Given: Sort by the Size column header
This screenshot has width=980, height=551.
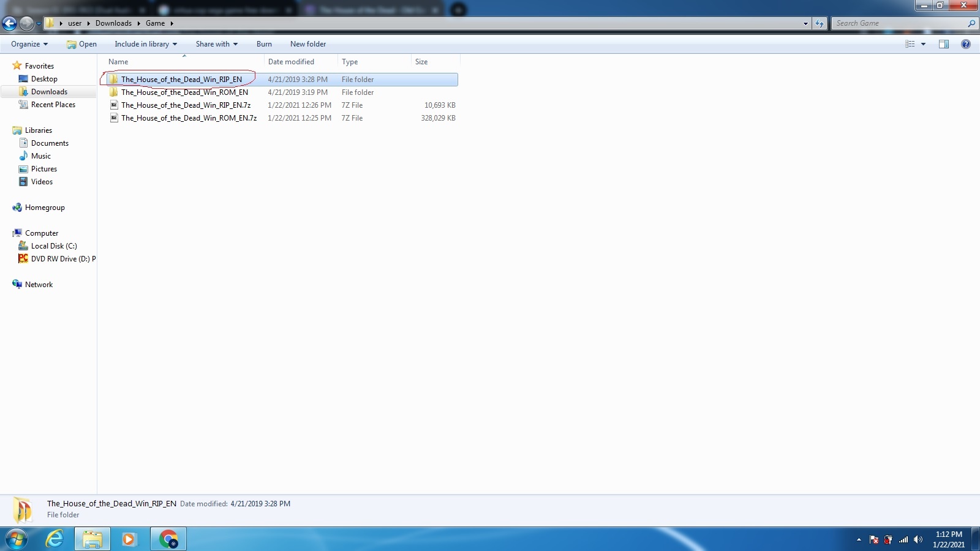Looking at the screenshot, I should tap(435, 62).
